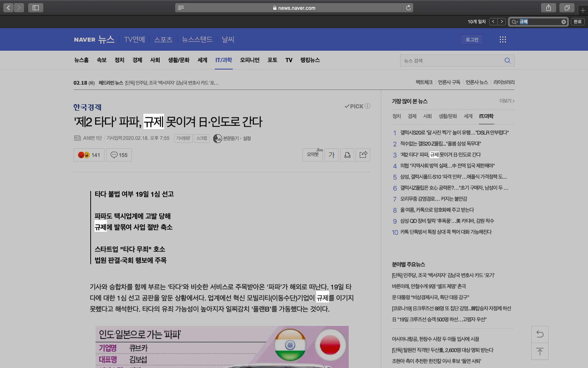Show the Safari sidebar
The image size is (588, 368).
point(36,8)
